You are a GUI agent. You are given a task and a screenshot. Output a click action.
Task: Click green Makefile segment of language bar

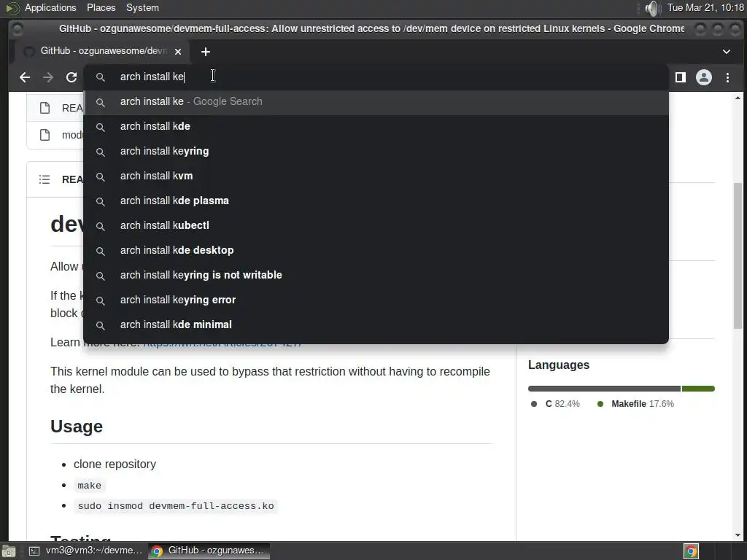698,389
